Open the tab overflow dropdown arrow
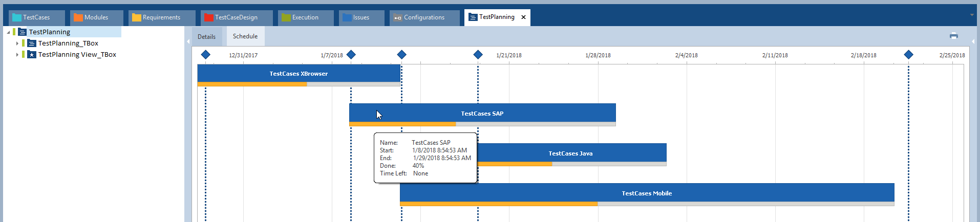980x222 pixels. (972, 15)
